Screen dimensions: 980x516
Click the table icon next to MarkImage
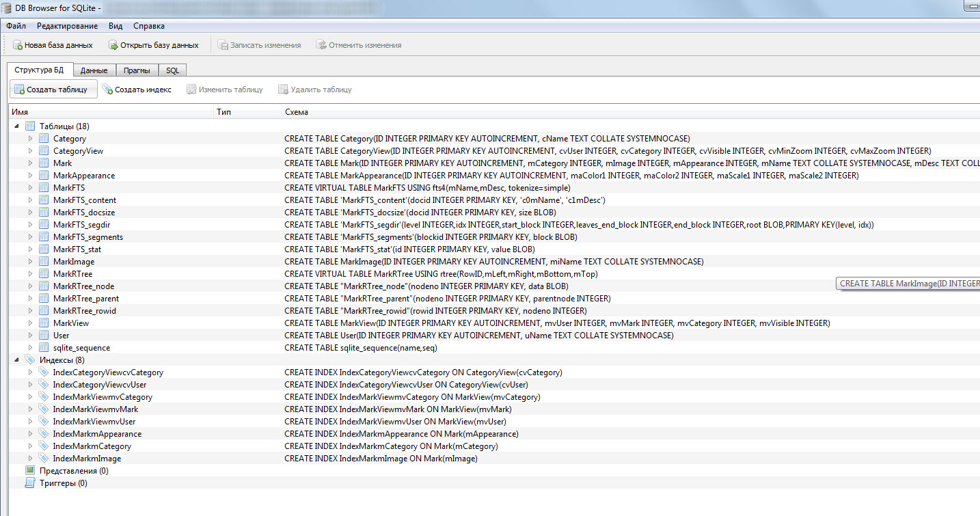[x=44, y=262]
